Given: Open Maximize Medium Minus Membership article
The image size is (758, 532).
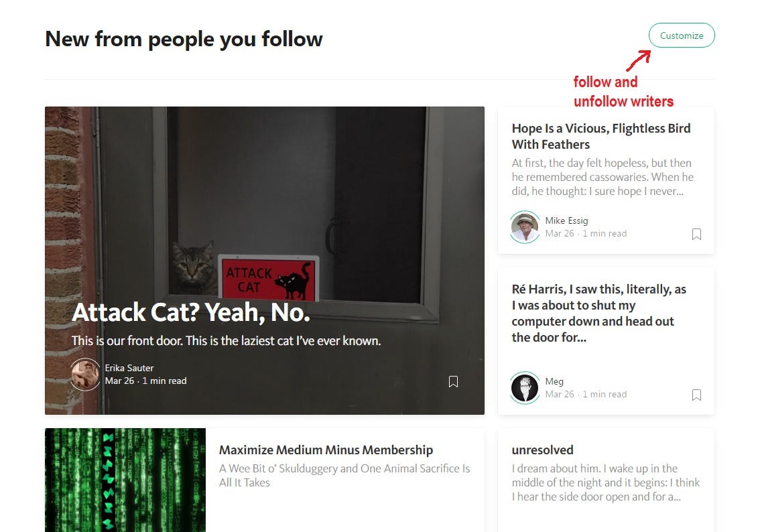Looking at the screenshot, I should (x=326, y=450).
